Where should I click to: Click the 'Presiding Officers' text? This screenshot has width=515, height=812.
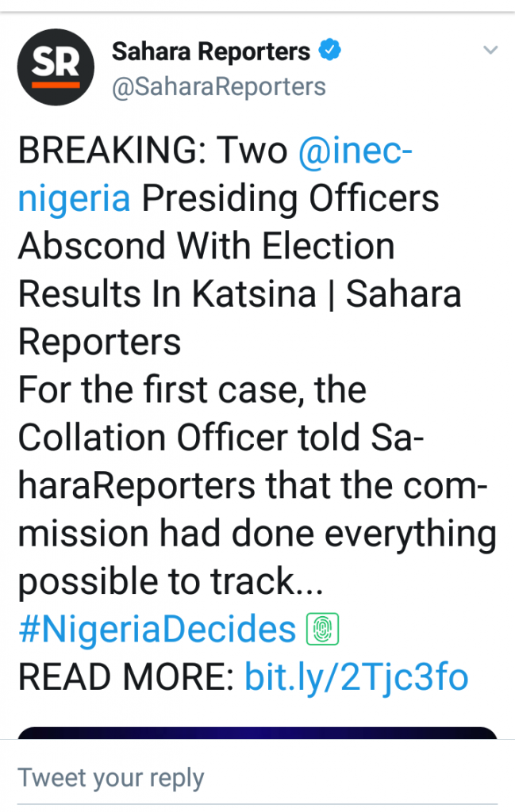coord(290,198)
